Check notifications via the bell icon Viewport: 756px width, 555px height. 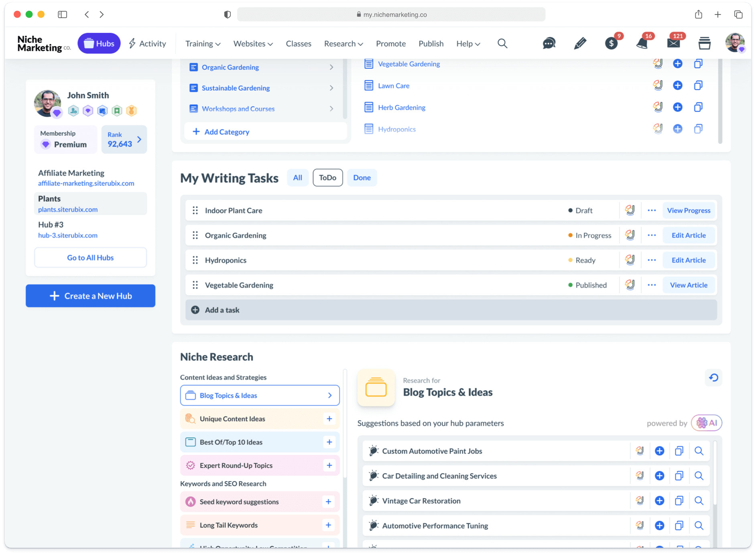pos(642,43)
